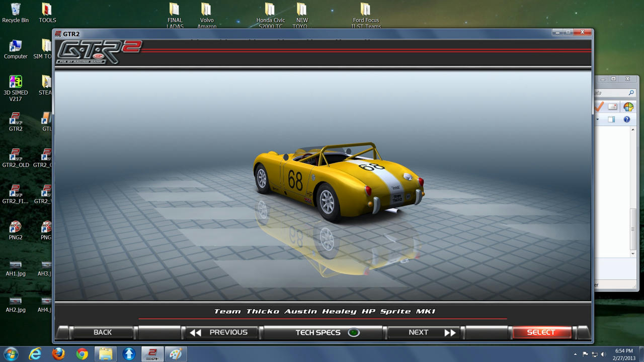Open the views dropdown arrow in background window
644x362 pixels.
click(598, 120)
